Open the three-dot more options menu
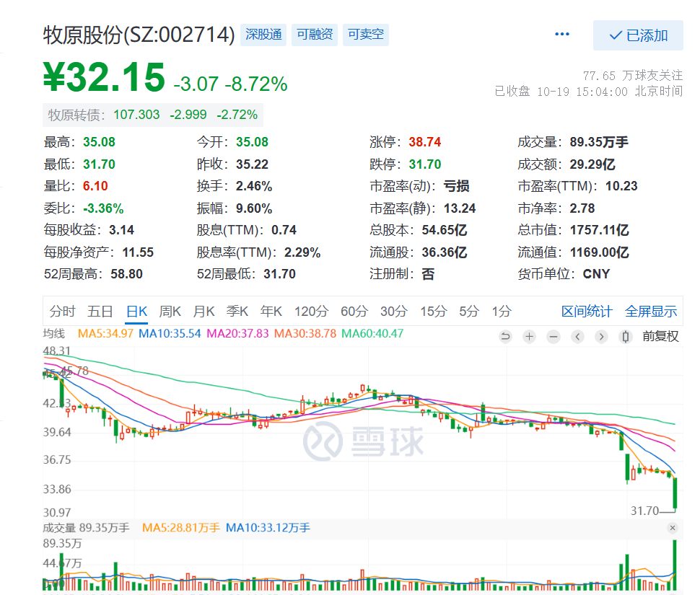This screenshot has height=595, width=700. point(561,35)
